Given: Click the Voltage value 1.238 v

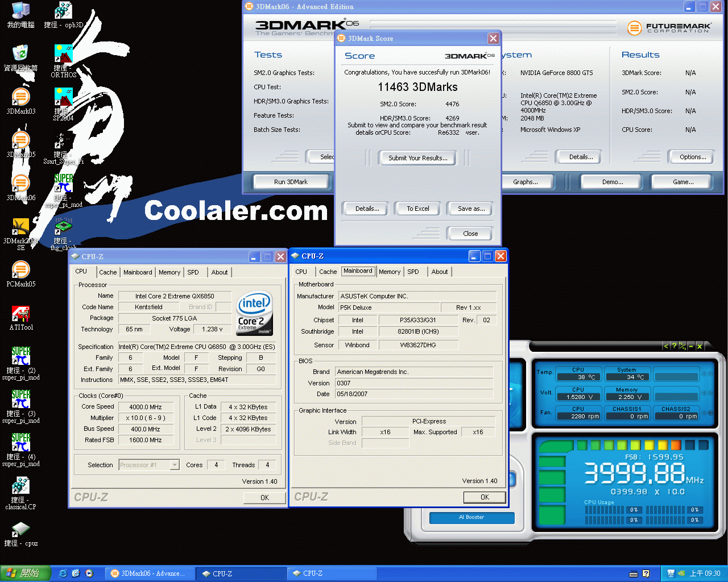Looking at the screenshot, I should pos(213,329).
